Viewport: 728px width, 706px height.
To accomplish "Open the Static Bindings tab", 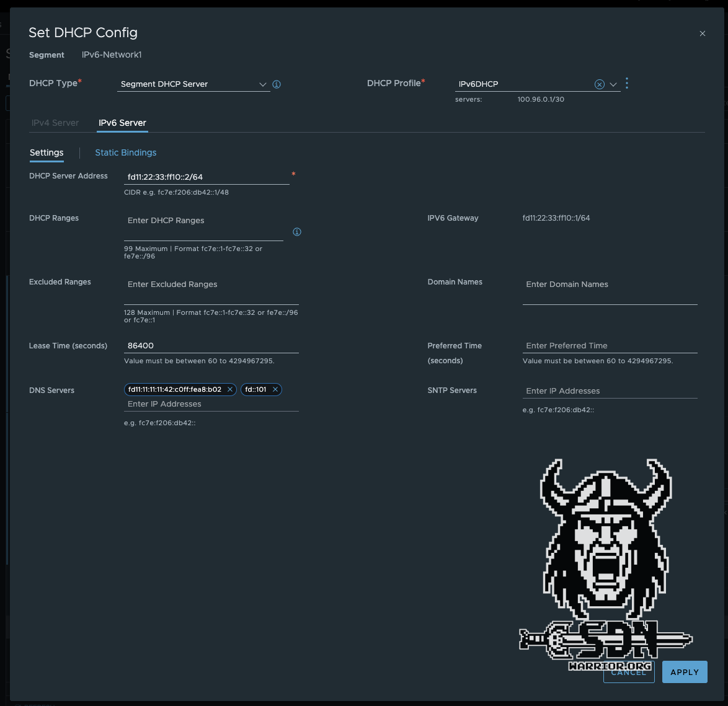I will [125, 152].
